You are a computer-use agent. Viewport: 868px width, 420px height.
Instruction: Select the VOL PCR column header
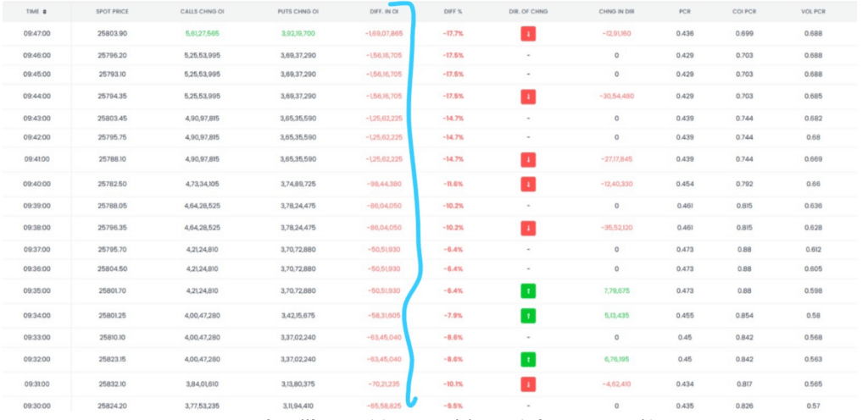(x=812, y=12)
